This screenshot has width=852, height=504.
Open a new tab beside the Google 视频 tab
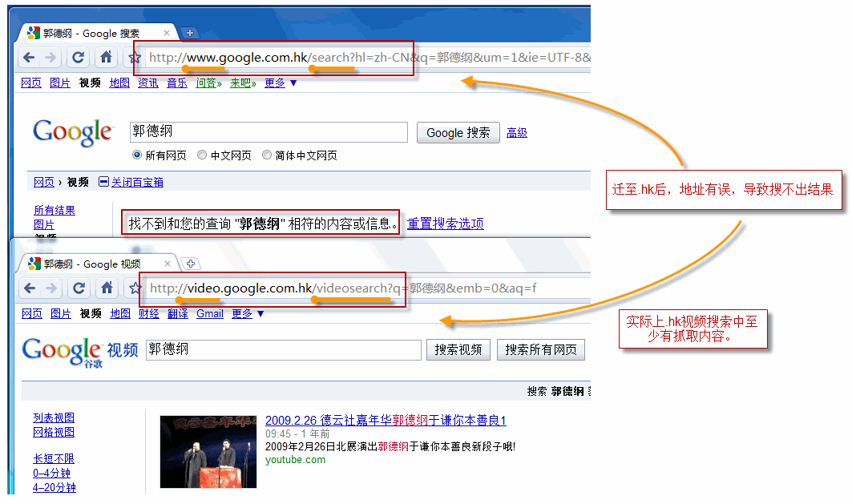(191, 264)
